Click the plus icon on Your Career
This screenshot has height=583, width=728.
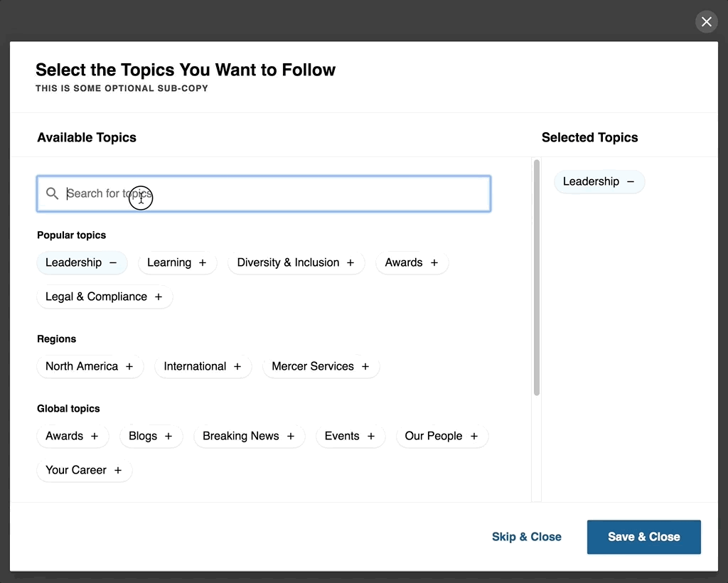pyautogui.click(x=118, y=471)
